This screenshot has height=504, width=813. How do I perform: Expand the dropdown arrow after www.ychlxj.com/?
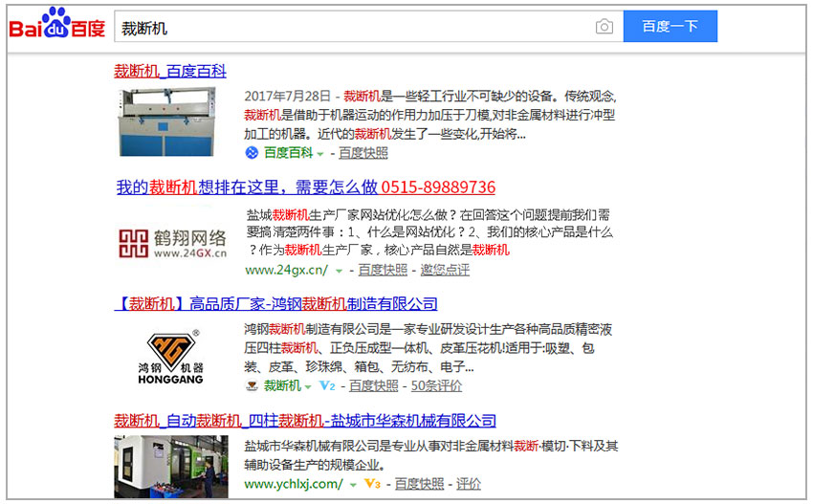[352, 485]
